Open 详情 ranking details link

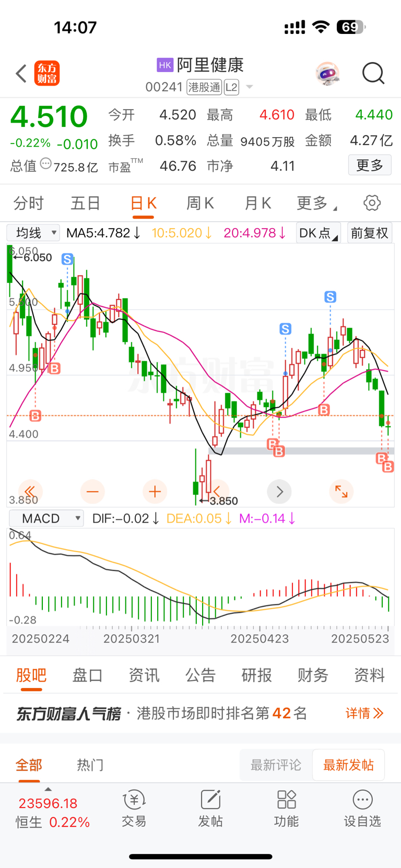[x=364, y=714]
